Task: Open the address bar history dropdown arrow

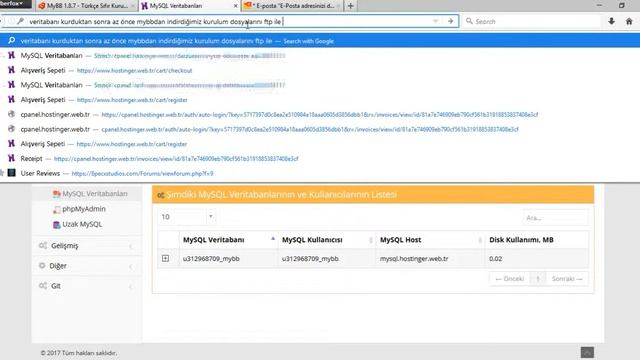Action: tap(436, 21)
